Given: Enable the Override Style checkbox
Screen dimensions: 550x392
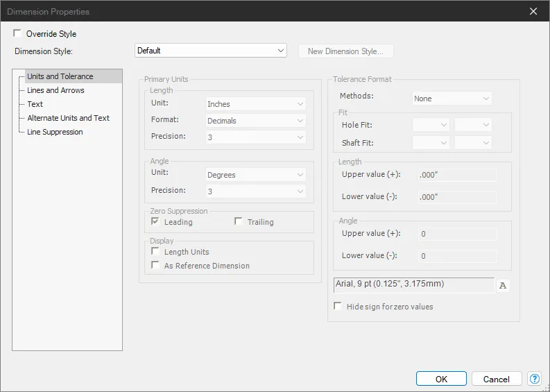Looking at the screenshot, I should pyautogui.click(x=17, y=33).
